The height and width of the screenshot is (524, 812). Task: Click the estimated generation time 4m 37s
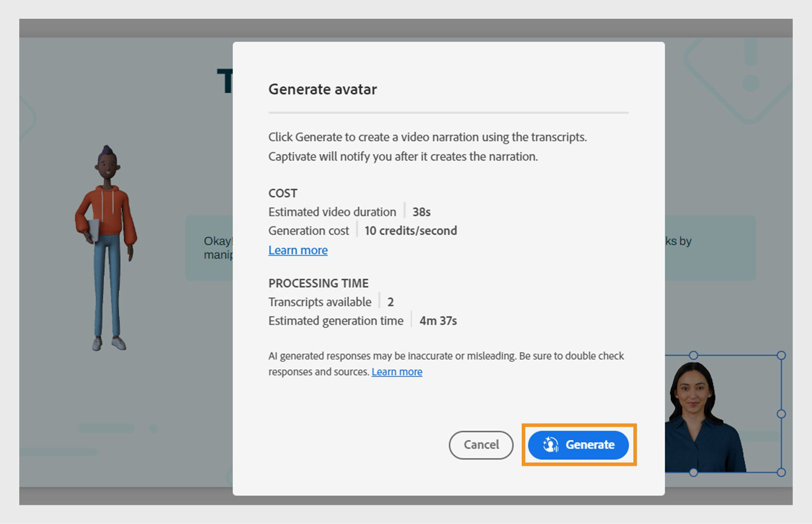pos(437,321)
